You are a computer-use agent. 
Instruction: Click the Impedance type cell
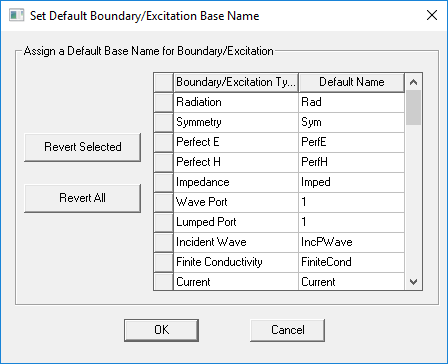point(236,182)
